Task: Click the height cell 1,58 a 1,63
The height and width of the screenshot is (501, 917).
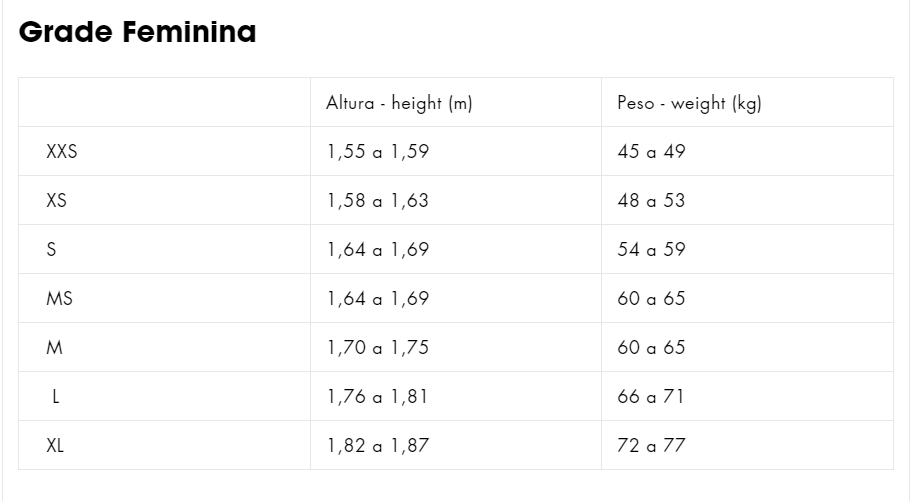Action: point(377,201)
